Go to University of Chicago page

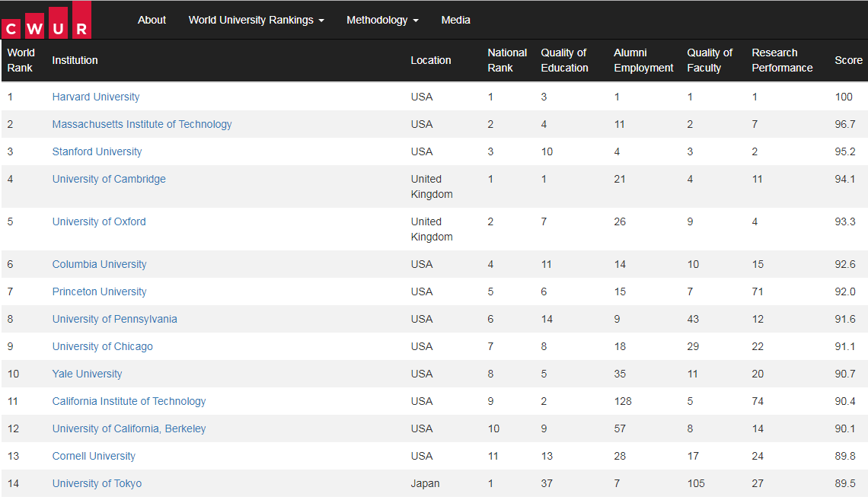click(103, 346)
